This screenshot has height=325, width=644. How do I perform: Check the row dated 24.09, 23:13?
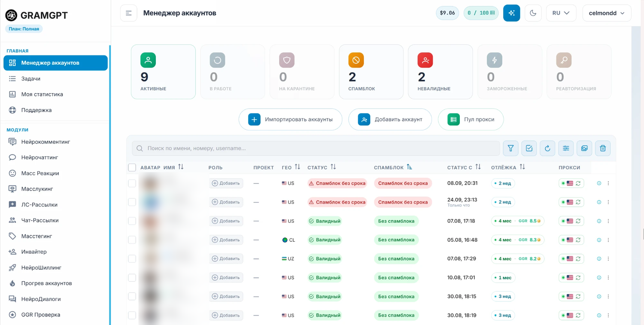(132, 202)
